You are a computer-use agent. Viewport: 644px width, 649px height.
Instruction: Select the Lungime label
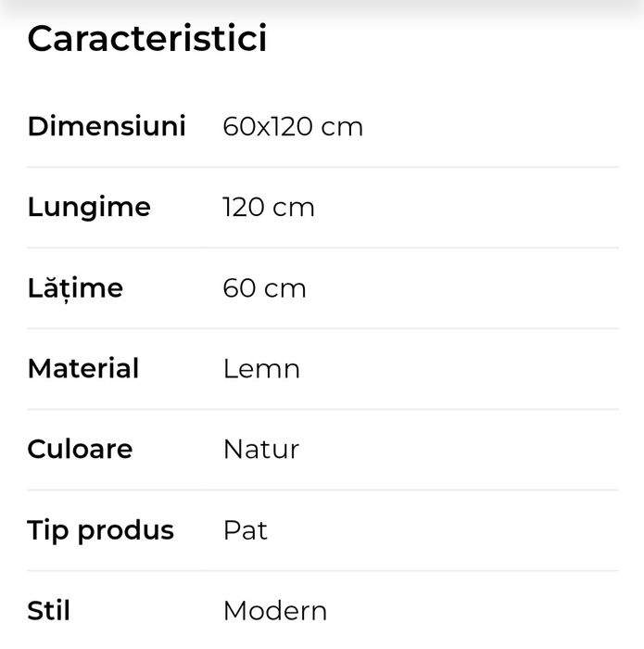click(x=89, y=207)
